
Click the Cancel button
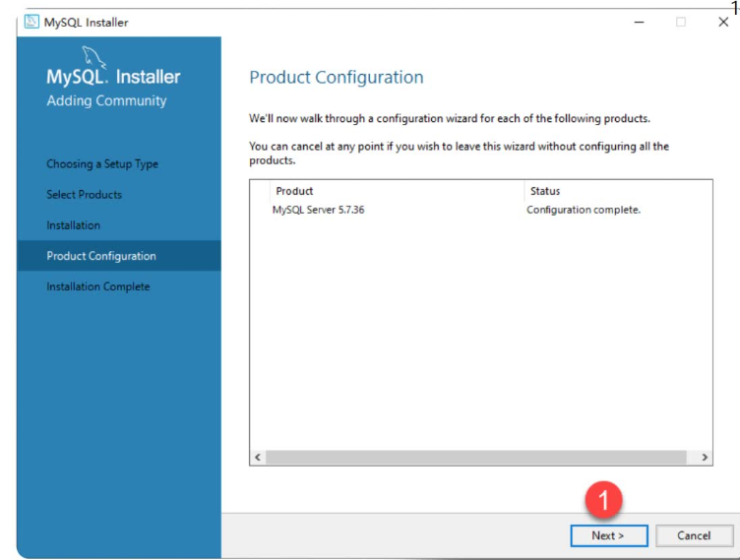[x=694, y=535]
